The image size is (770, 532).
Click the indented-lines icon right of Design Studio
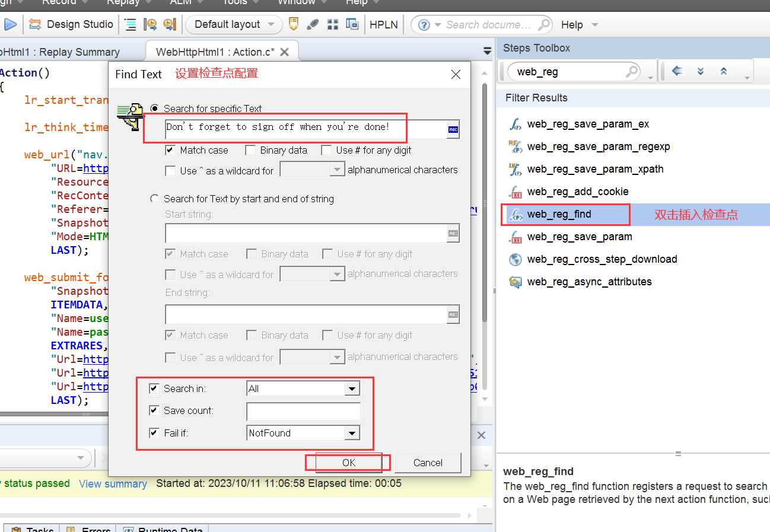coord(131,24)
